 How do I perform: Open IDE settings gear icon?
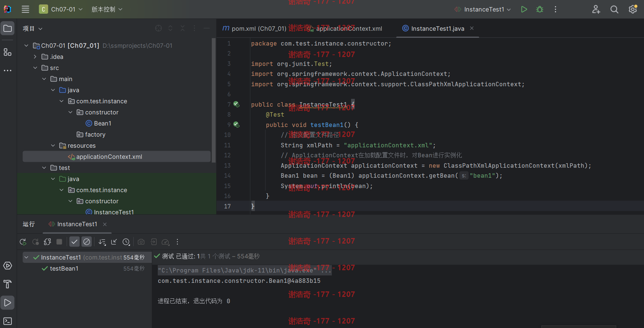[633, 9]
